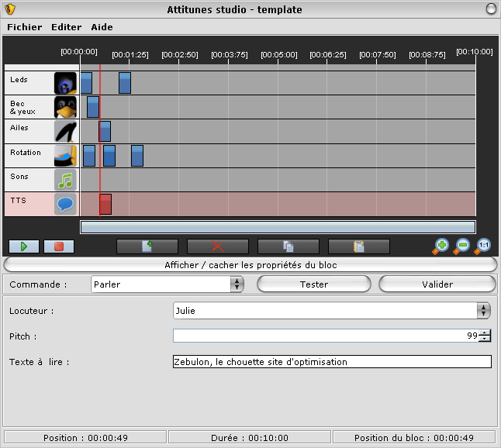Image resolution: width=501 pixels, height=448 pixels.
Task: Click the round window button in title bar
Action: 491,9
